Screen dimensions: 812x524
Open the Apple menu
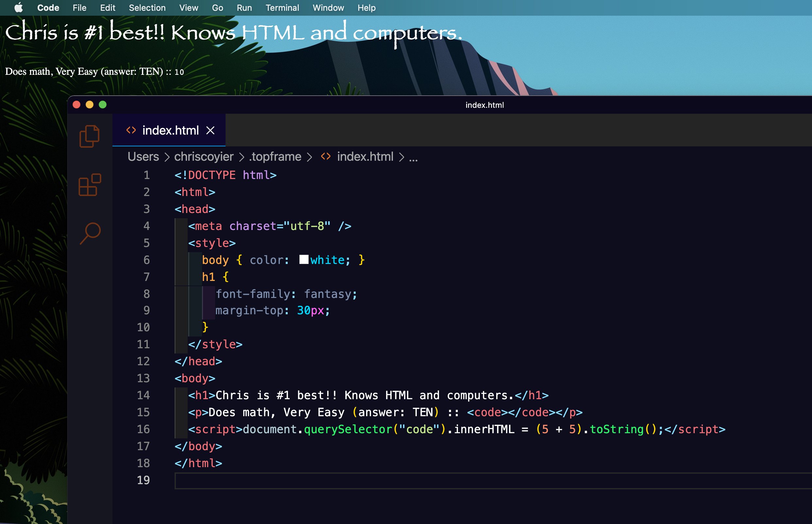(x=19, y=8)
